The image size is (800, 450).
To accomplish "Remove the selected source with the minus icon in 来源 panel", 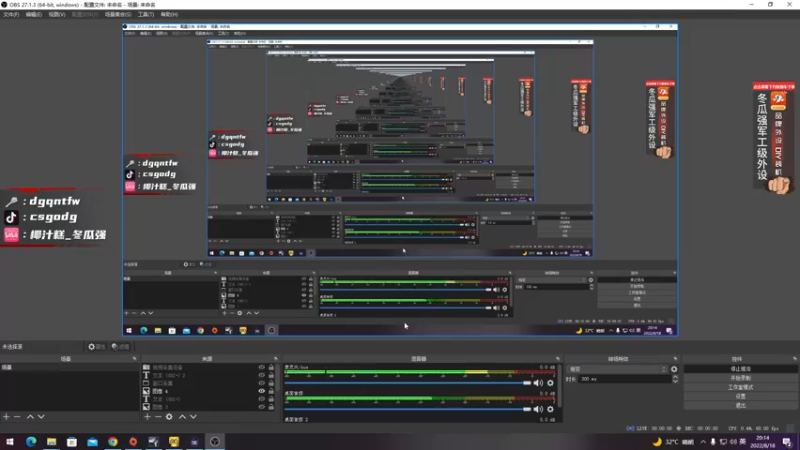I will [x=158, y=417].
